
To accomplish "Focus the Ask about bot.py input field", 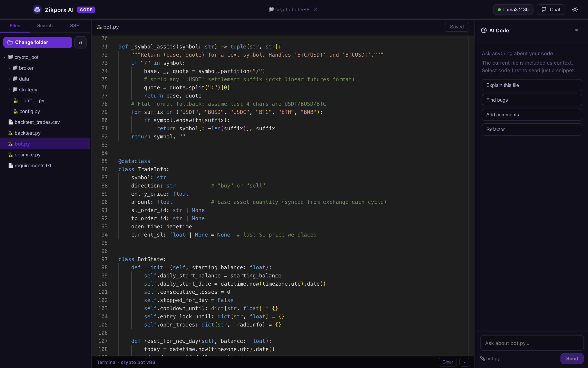I will (532, 343).
